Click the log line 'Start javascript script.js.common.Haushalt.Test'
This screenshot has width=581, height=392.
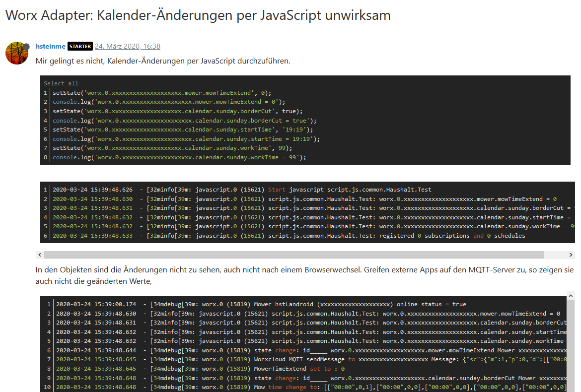(x=242, y=190)
